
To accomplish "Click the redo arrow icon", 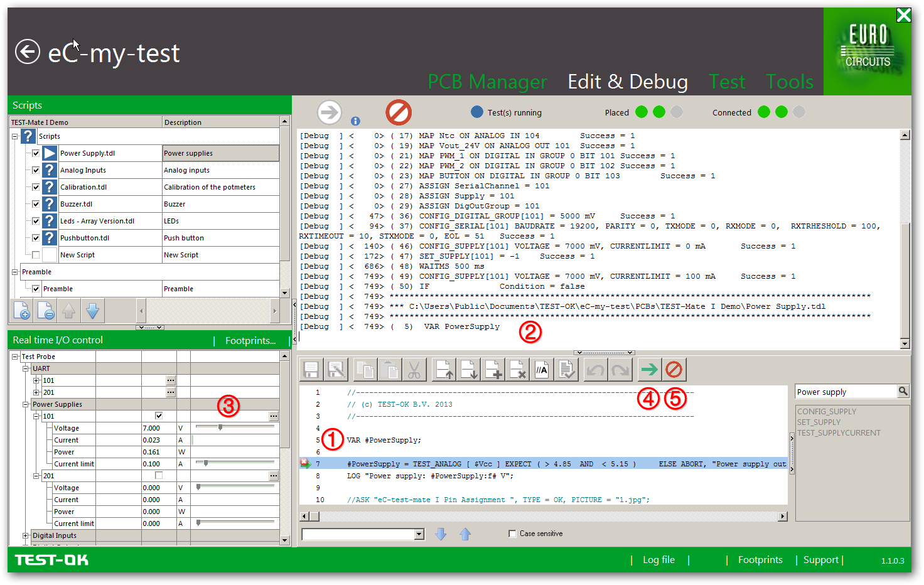I will click(x=620, y=370).
